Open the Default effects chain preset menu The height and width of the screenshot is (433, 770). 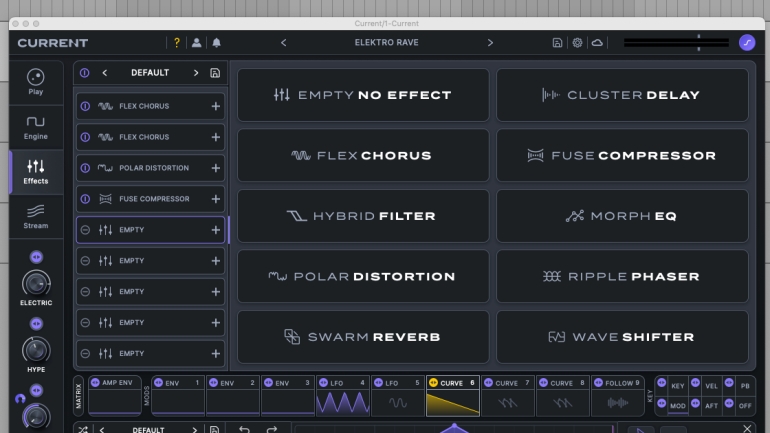[x=150, y=73]
